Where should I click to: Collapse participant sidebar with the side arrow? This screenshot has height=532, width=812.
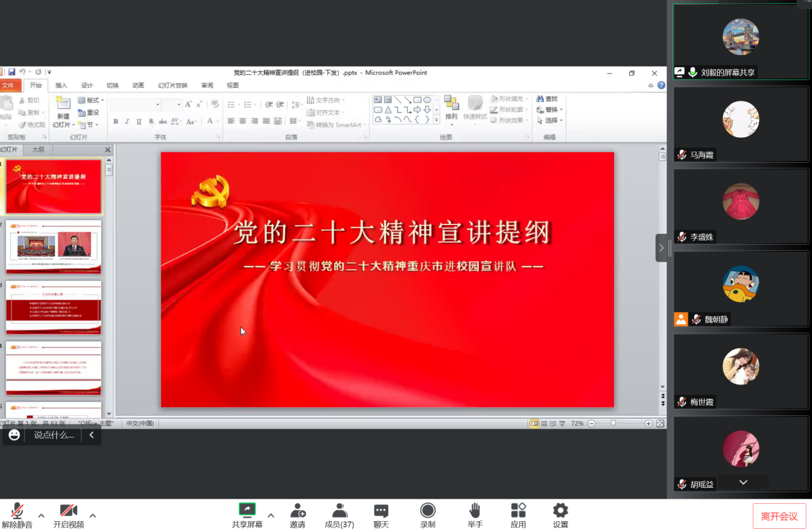[662, 247]
